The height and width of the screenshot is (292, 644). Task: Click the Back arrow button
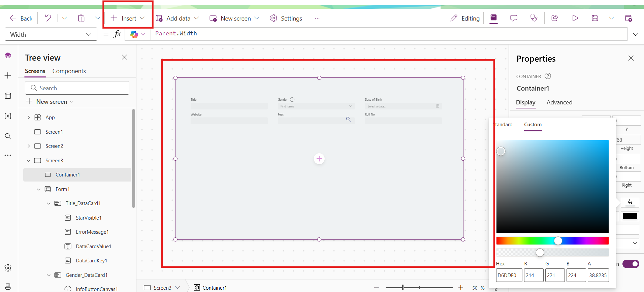tap(21, 18)
